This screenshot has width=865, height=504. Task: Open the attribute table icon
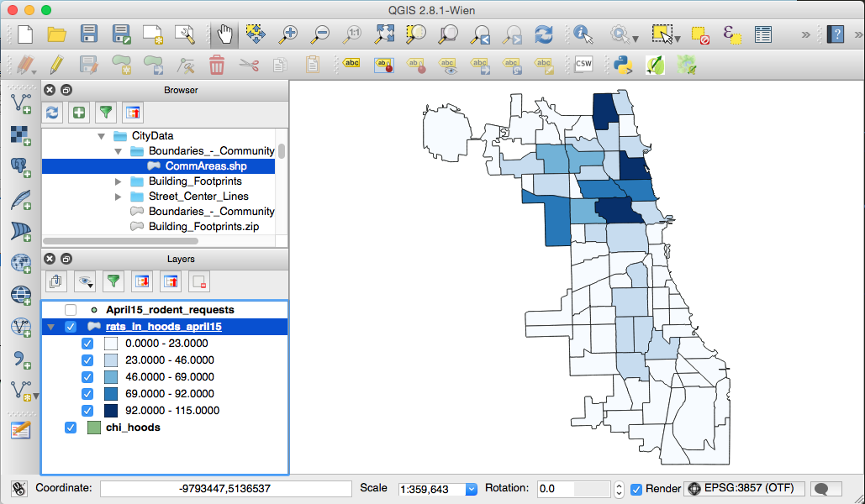pos(762,34)
